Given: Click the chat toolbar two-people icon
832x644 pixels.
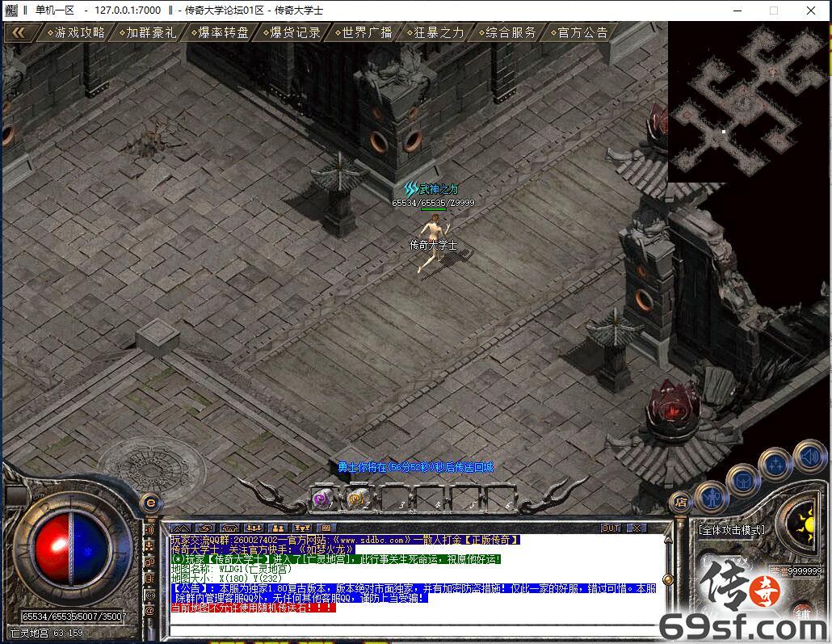Looking at the screenshot, I should [x=278, y=528].
